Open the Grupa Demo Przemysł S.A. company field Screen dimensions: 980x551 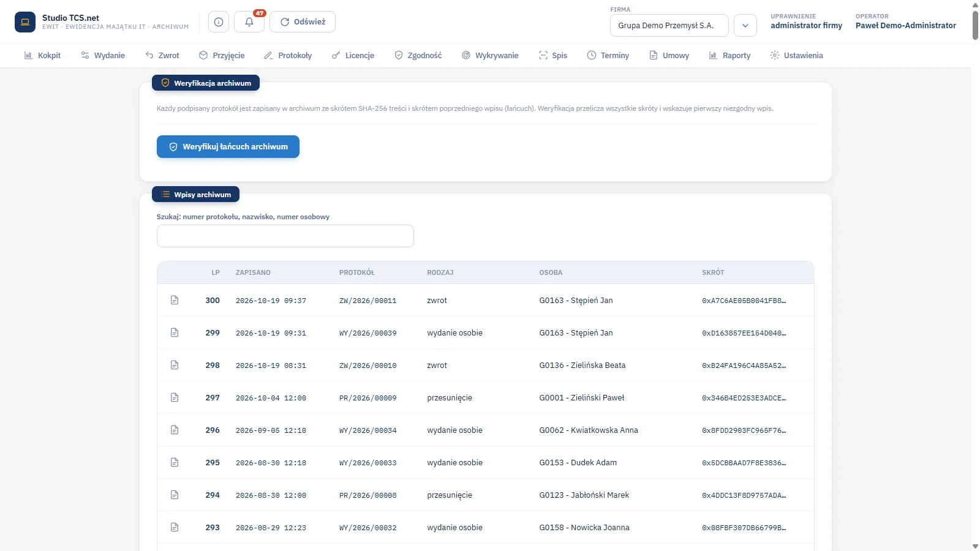pyautogui.click(x=669, y=26)
